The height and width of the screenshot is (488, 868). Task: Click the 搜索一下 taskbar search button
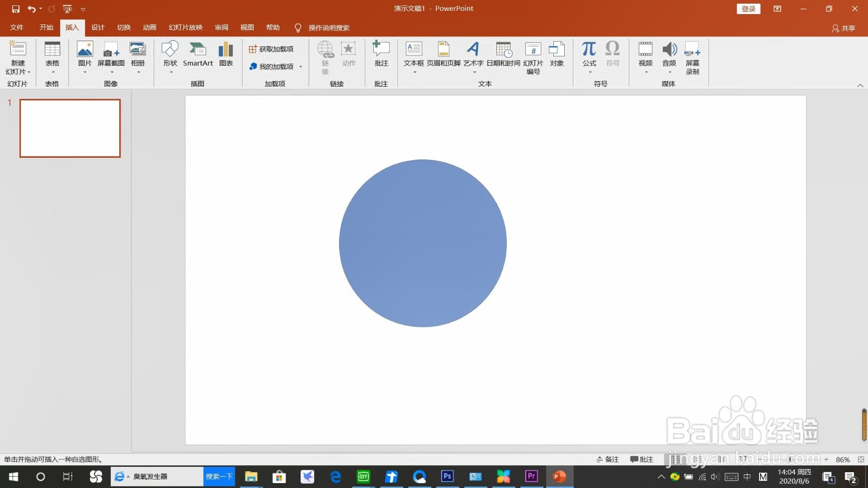click(x=219, y=477)
